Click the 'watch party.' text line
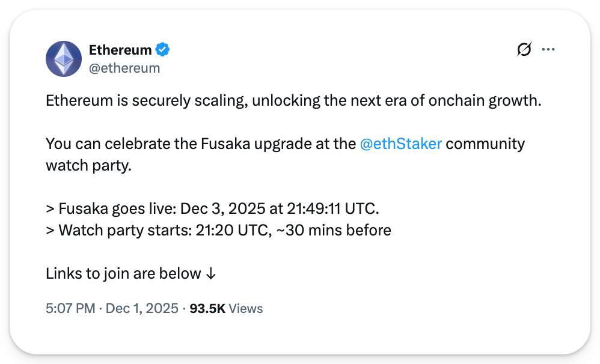This screenshot has width=600, height=364. [x=88, y=165]
